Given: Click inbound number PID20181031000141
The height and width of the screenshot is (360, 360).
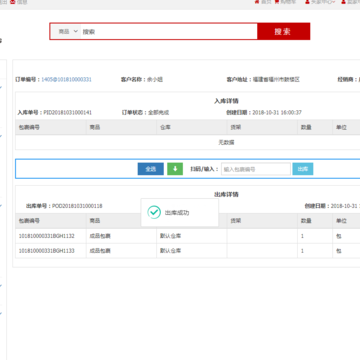Looking at the screenshot, I should tap(68, 113).
